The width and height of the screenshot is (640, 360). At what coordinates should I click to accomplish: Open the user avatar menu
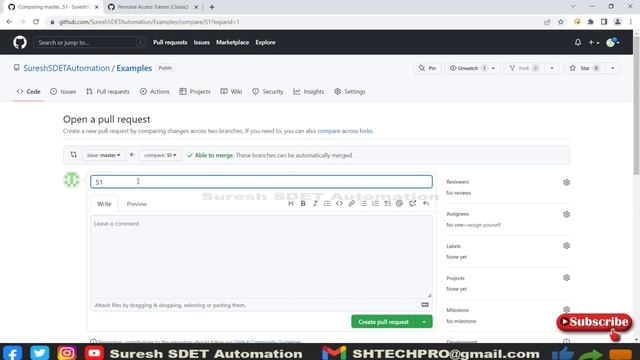(x=613, y=42)
